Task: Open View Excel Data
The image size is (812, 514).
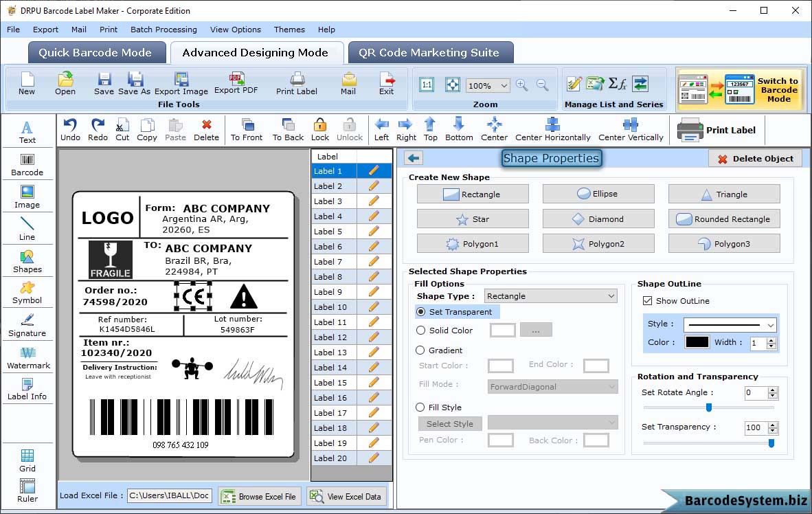Action: (346, 496)
